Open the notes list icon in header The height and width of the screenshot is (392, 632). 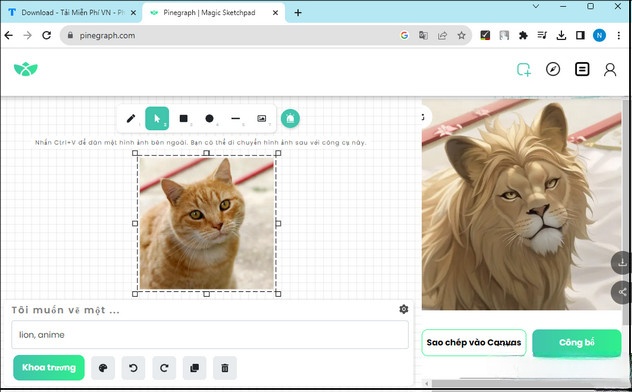(x=582, y=69)
